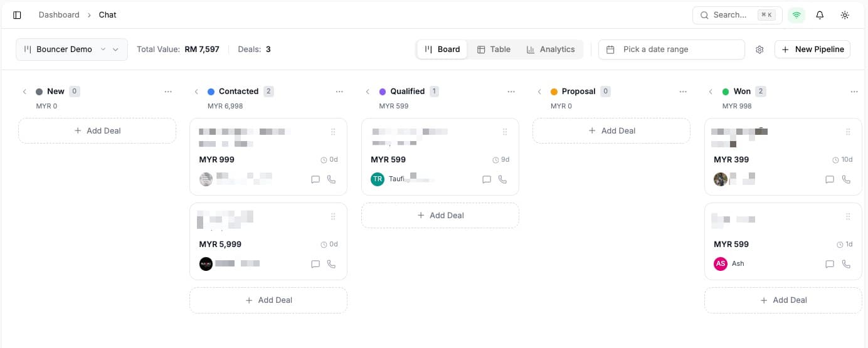868x348 pixels.
Task: Open chat on the MYR 999 deal
Action: [315, 179]
